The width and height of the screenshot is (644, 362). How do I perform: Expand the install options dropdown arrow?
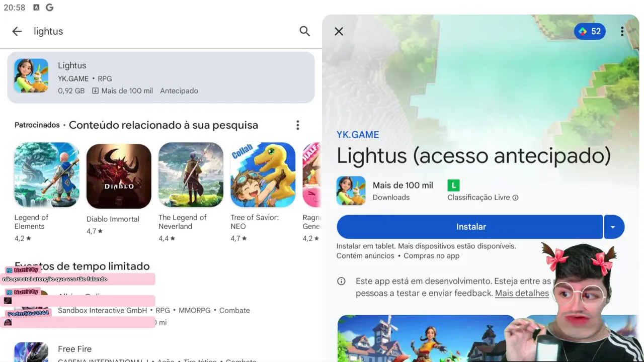tap(613, 227)
